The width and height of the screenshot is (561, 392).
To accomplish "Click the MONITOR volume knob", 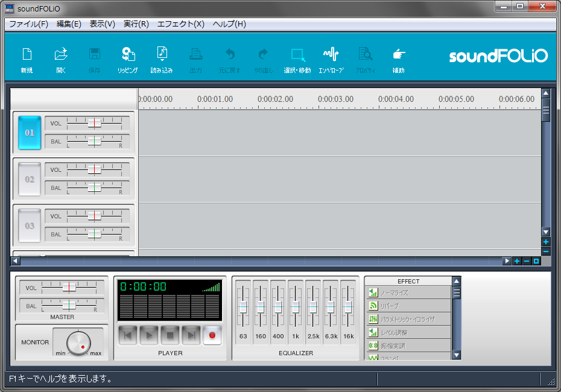I will tap(78, 343).
